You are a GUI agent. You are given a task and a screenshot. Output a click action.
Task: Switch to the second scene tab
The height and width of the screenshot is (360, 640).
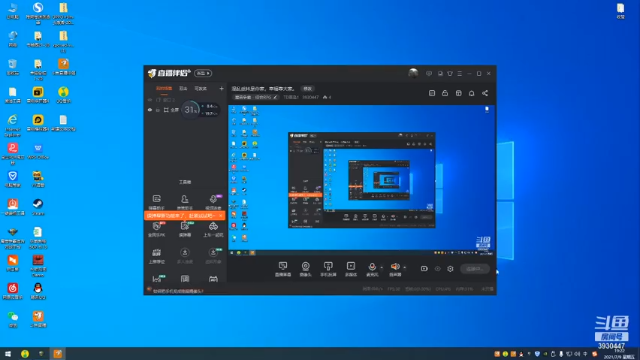tap(183, 88)
